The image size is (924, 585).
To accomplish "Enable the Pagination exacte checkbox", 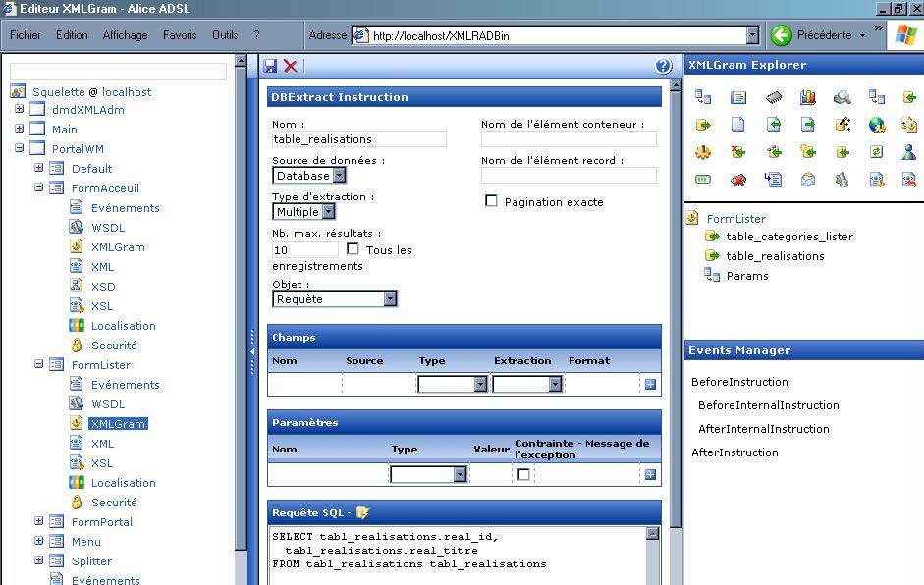I will click(491, 201).
